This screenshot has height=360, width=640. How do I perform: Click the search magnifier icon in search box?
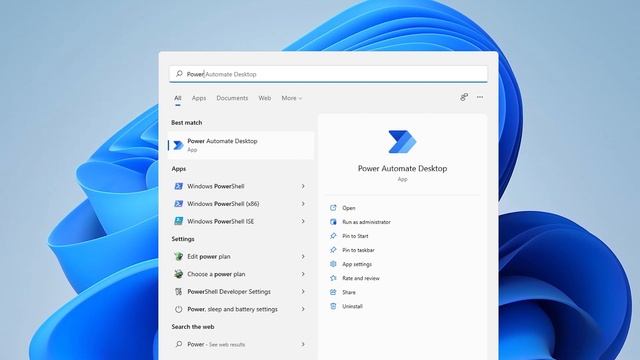(x=179, y=74)
